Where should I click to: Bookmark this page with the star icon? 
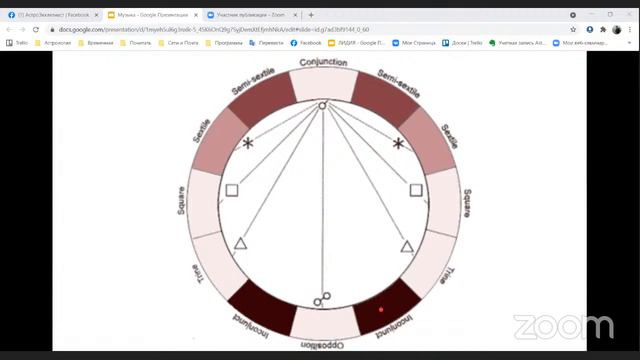tap(573, 30)
